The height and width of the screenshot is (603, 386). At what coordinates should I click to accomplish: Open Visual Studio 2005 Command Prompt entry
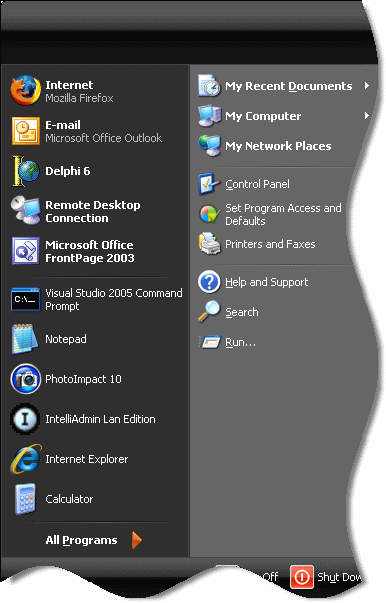[96, 299]
